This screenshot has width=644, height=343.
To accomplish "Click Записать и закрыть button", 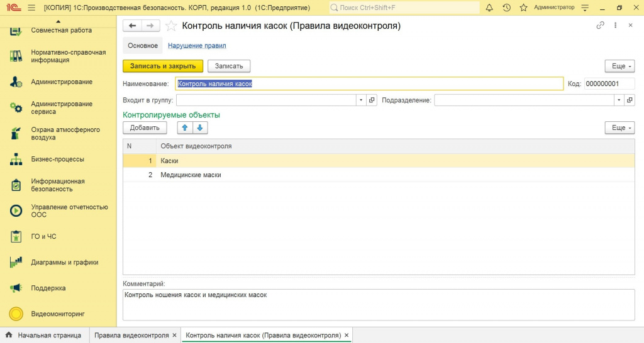I will click(x=163, y=66).
